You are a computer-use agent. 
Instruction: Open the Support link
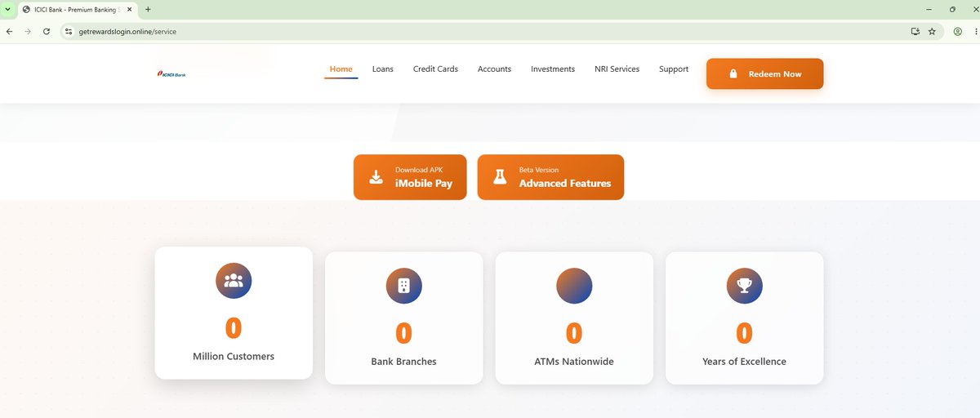click(674, 69)
